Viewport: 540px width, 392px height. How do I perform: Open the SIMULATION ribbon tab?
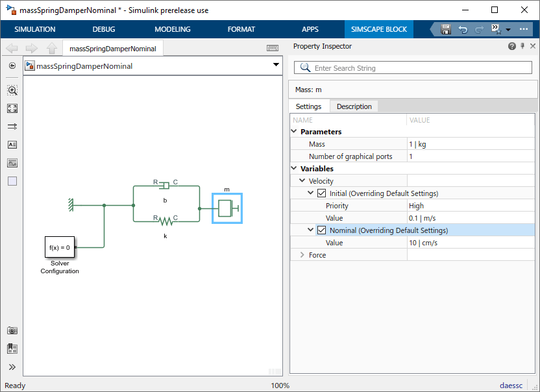pyautogui.click(x=35, y=29)
